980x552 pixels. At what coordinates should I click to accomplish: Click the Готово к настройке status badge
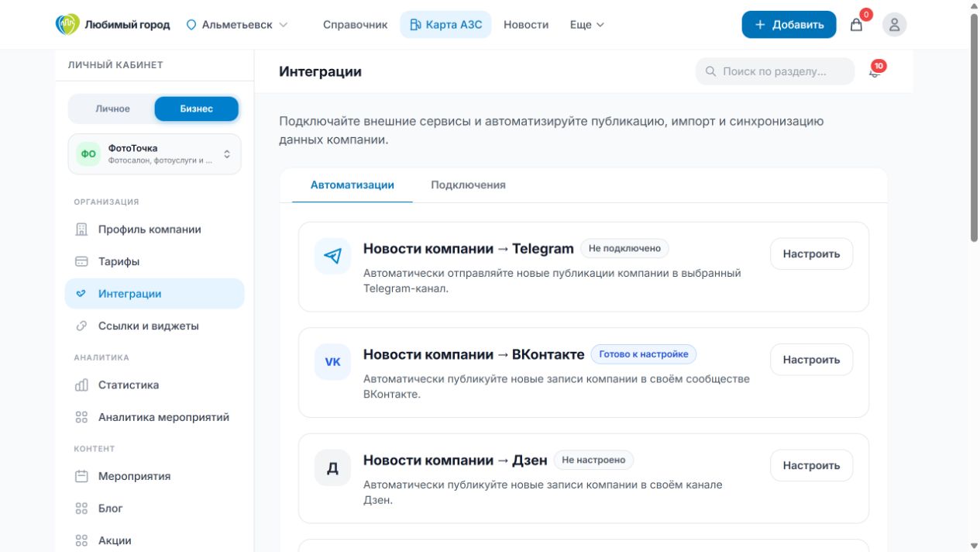click(644, 354)
